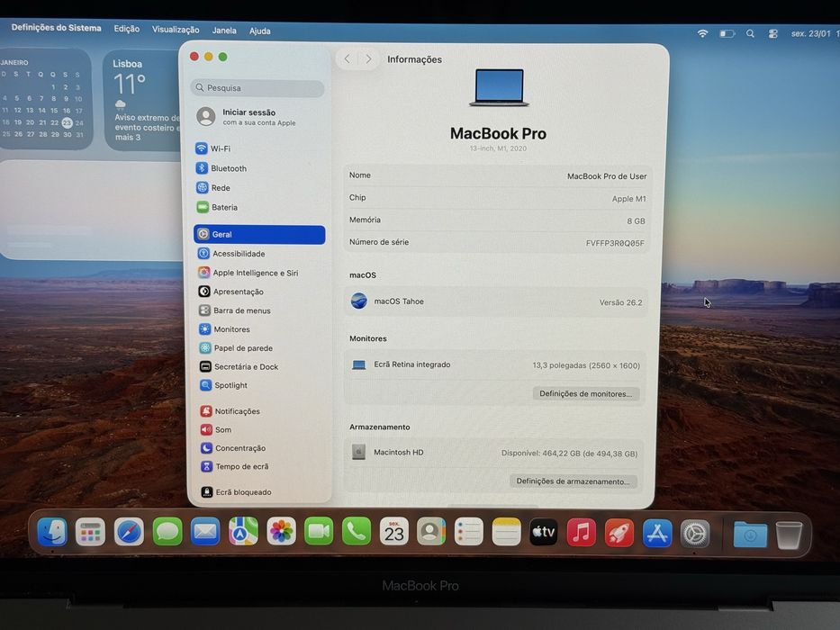Click the Macintosh HD storage row
Screen dimensions: 840x630
coord(494,454)
